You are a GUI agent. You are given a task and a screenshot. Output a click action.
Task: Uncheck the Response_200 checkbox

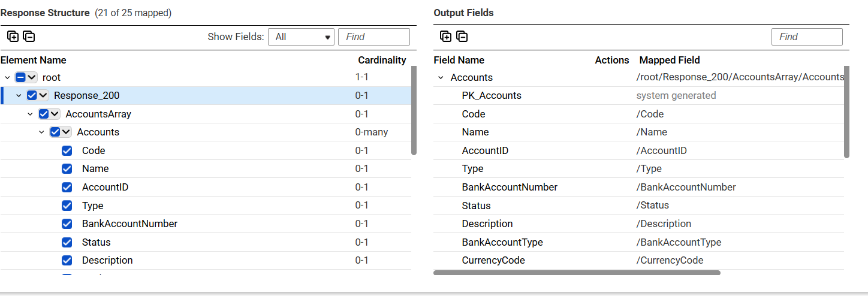(32, 95)
